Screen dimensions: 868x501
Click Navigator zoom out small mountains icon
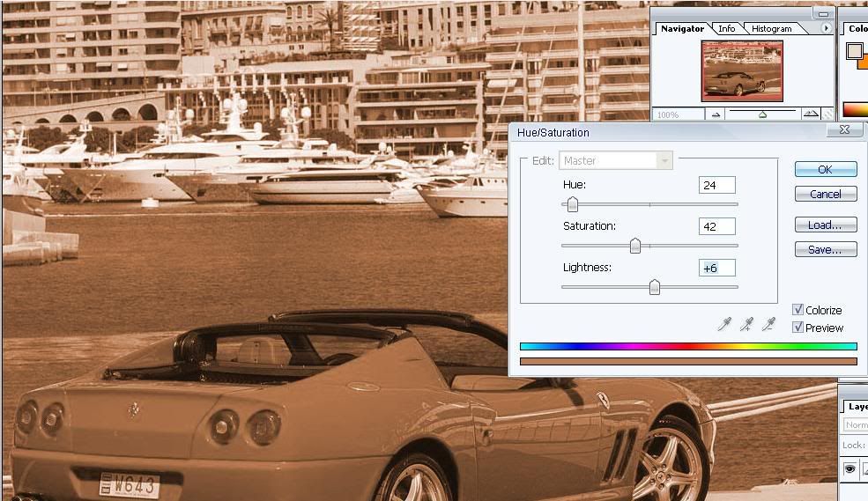tap(716, 114)
